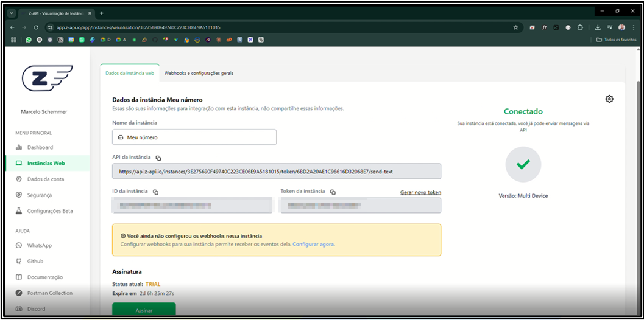Screen dimensions: 644x320
Task: Bookmark this page with star icon
Action: pos(516,27)
